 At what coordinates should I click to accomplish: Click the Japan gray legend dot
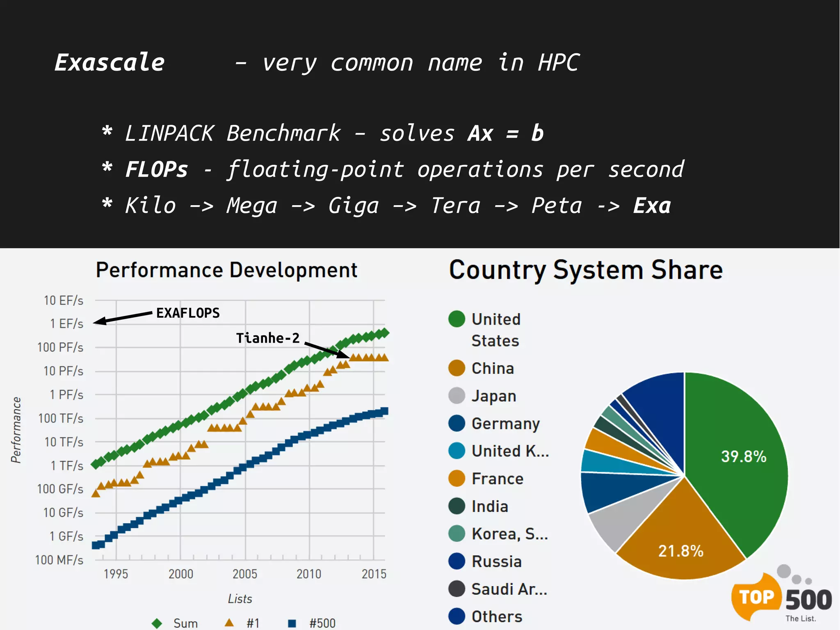point(457,396)
